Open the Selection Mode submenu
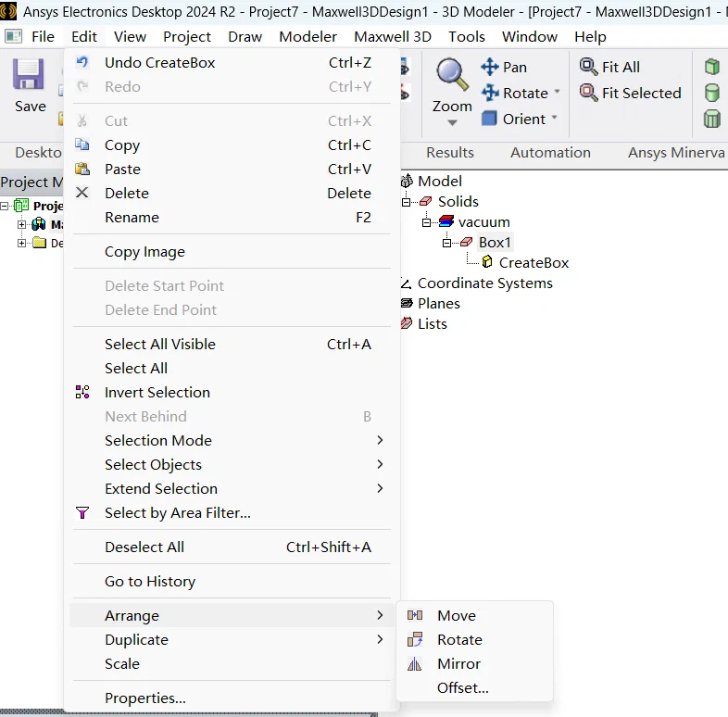Screen dimensions: 728x717 232,440
